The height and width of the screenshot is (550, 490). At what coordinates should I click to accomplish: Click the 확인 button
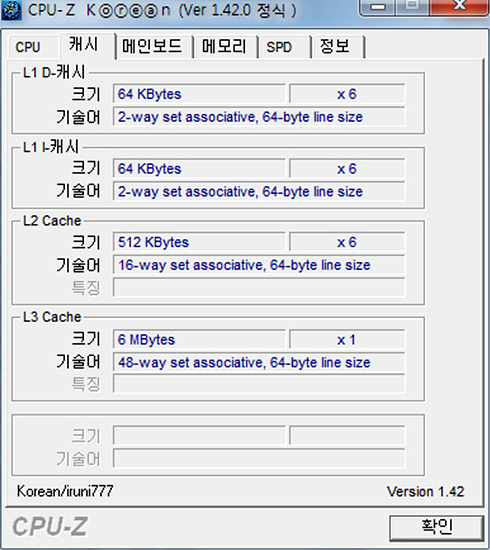436,528
